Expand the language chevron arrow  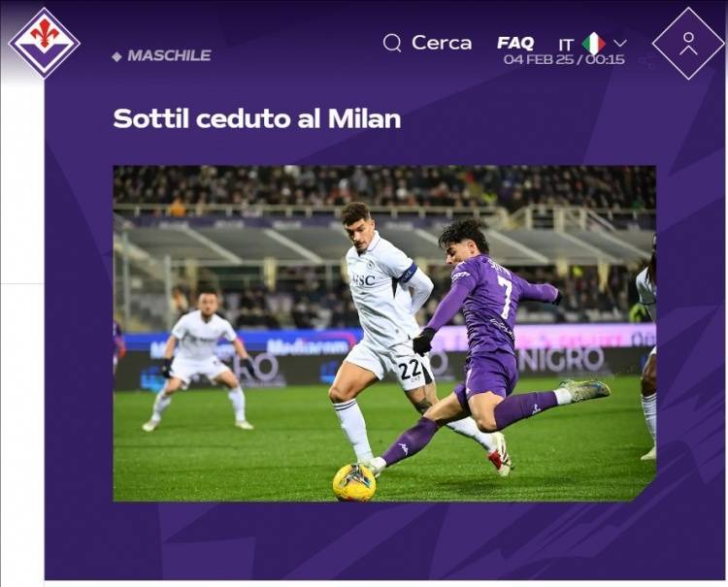(620, 43)
